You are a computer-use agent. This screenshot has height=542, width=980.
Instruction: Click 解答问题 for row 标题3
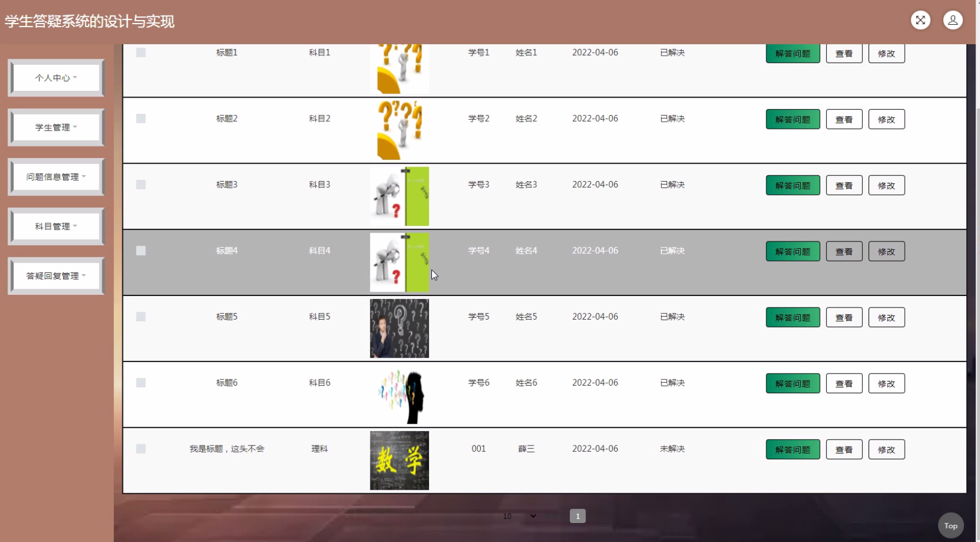(x=793, y=185)
